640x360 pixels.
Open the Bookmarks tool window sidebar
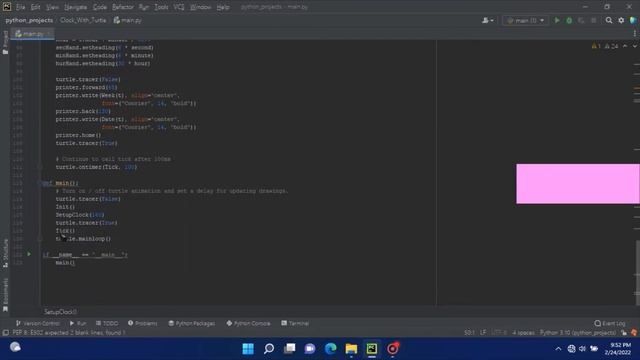pos(5,295)
